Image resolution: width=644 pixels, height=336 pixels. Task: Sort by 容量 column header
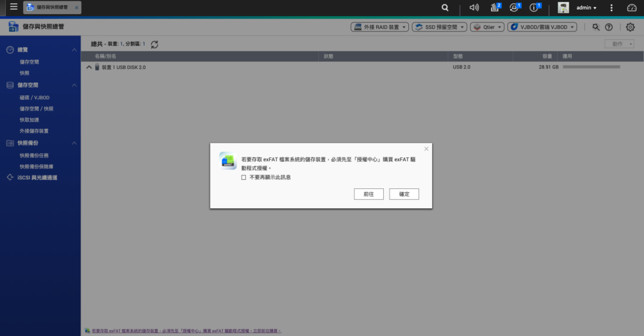tap(547, 56)
